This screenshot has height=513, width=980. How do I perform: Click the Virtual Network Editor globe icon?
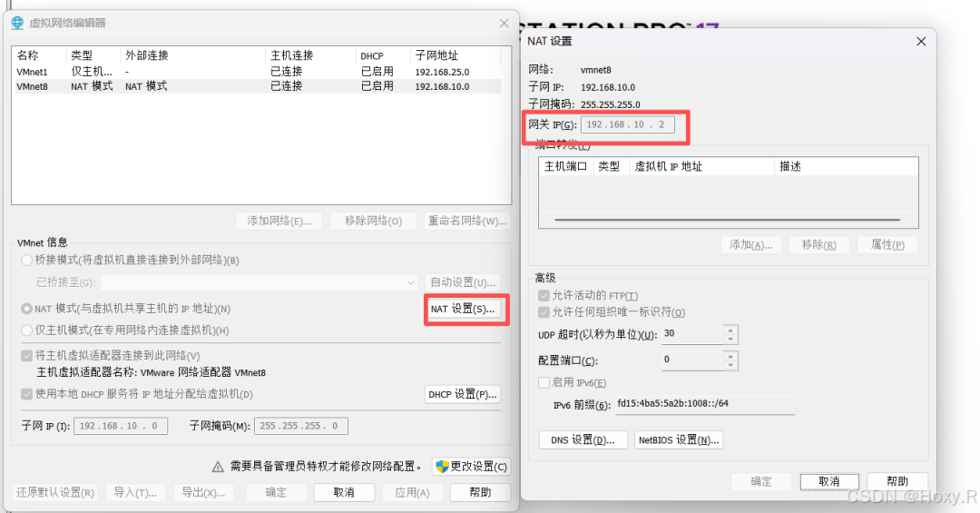[17, 23]
